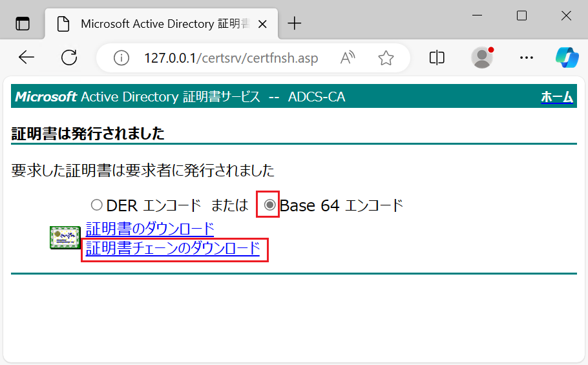588x365 pixels.
Task: Open the Read aloud icon
Action: click(x=348, y=58)
